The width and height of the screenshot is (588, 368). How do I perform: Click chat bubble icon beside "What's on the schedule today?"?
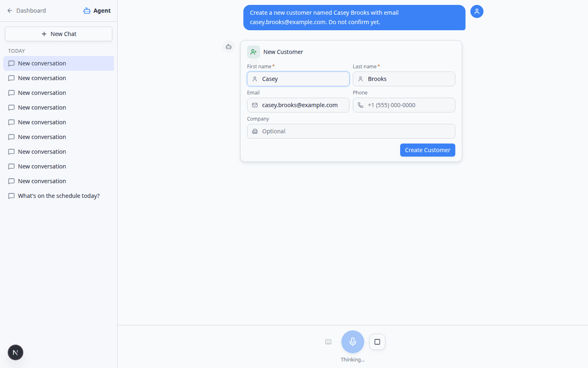coord(11,196)
